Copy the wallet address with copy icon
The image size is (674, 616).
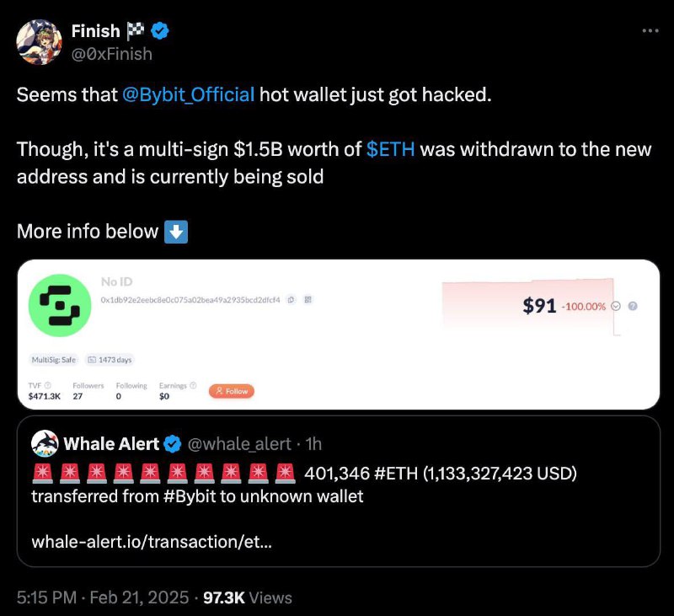(x=291, y=300)
